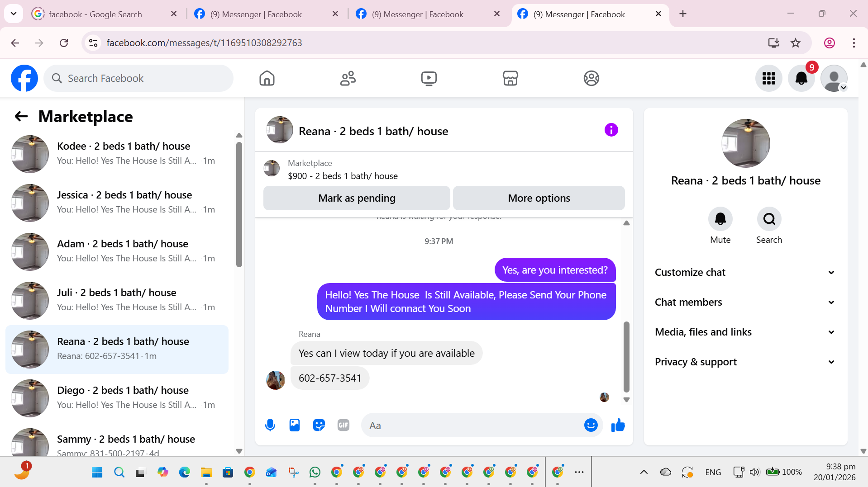Open the Facebook logo home link

click(x=24, y=78)
